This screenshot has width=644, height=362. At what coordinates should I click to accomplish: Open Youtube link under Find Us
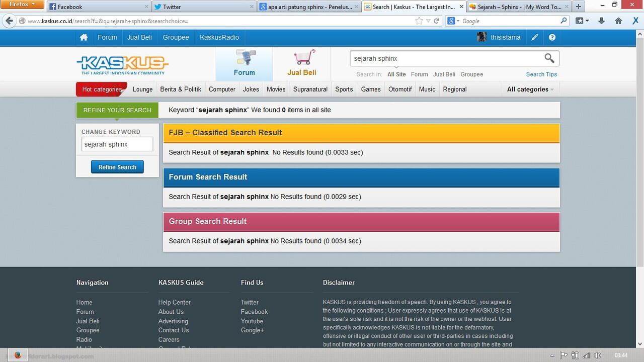click(x=252, y=321)
